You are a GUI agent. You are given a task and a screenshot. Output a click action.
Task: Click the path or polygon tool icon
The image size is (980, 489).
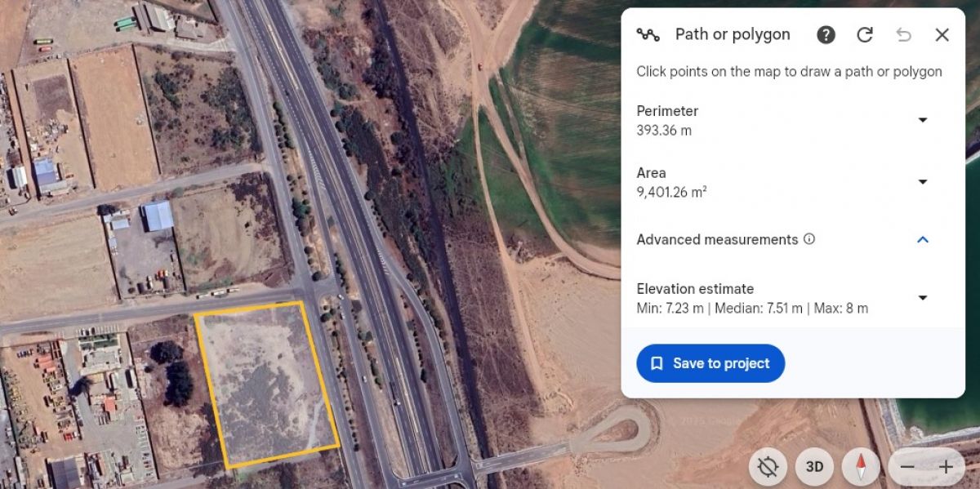(648, 34)
